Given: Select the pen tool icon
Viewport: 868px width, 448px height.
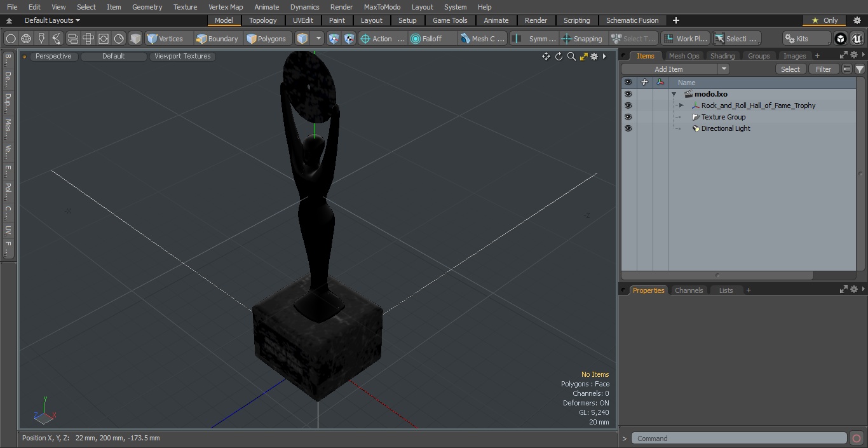Looking at the screenshot, I should pos(41,39).
